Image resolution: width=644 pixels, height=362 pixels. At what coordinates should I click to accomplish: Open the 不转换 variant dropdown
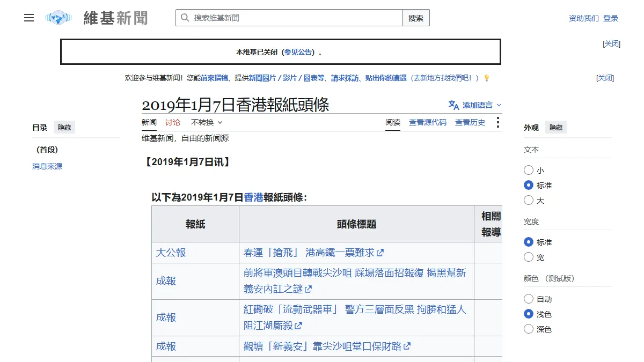click(207, 122)
